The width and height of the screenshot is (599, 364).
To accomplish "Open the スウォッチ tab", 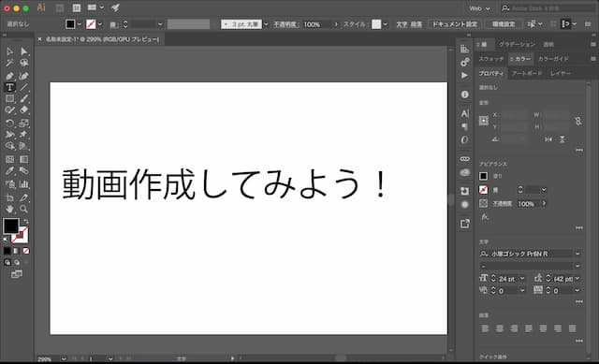I will tap(491, 59).
